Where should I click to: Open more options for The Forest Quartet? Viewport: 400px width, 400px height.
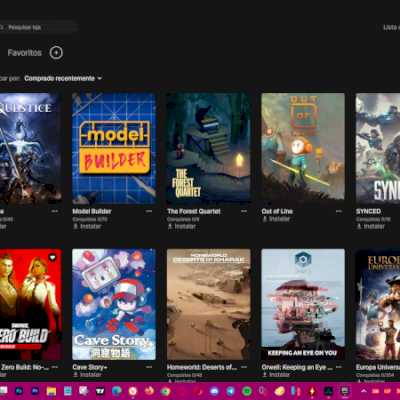coord(244,211)
